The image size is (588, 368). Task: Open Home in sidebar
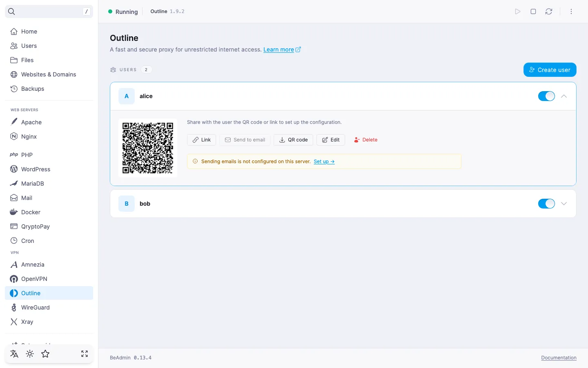[x=49, y=31]
